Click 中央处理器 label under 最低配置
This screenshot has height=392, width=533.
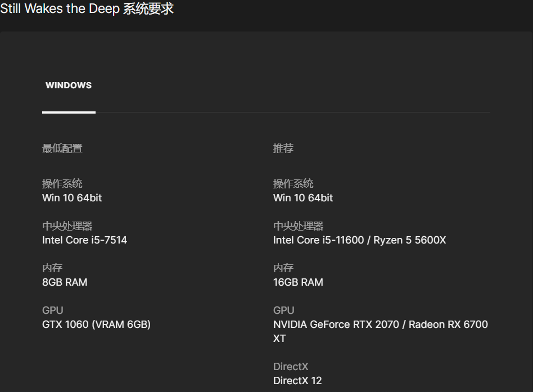pyautogui.click(x=67, y=226)
